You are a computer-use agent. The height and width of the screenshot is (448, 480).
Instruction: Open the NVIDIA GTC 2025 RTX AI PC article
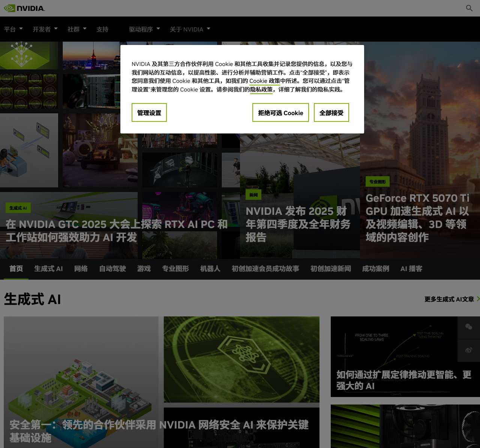[117, 231]
